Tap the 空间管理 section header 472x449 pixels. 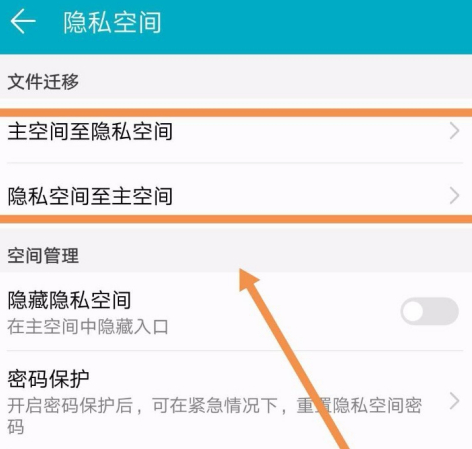(43, 256)
